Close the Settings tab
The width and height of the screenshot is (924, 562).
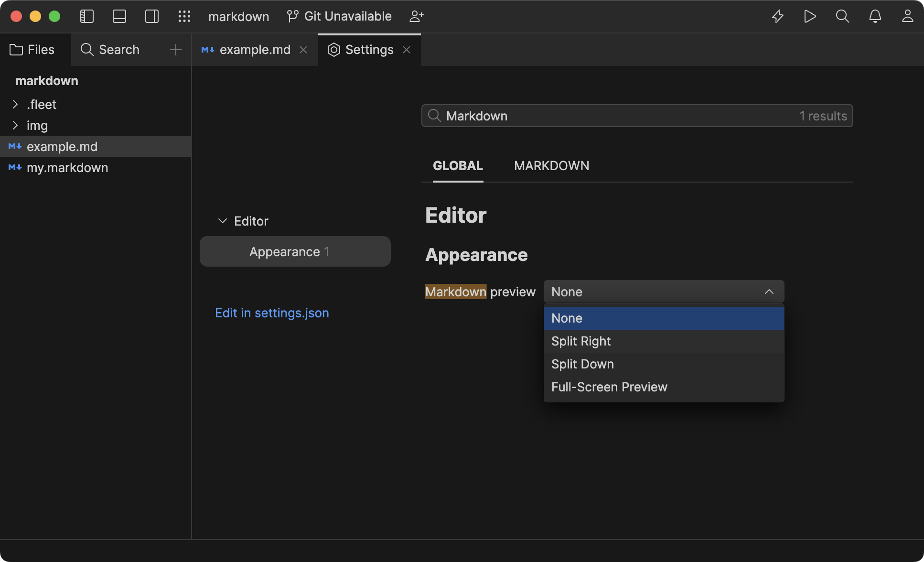tap(407, 50)
